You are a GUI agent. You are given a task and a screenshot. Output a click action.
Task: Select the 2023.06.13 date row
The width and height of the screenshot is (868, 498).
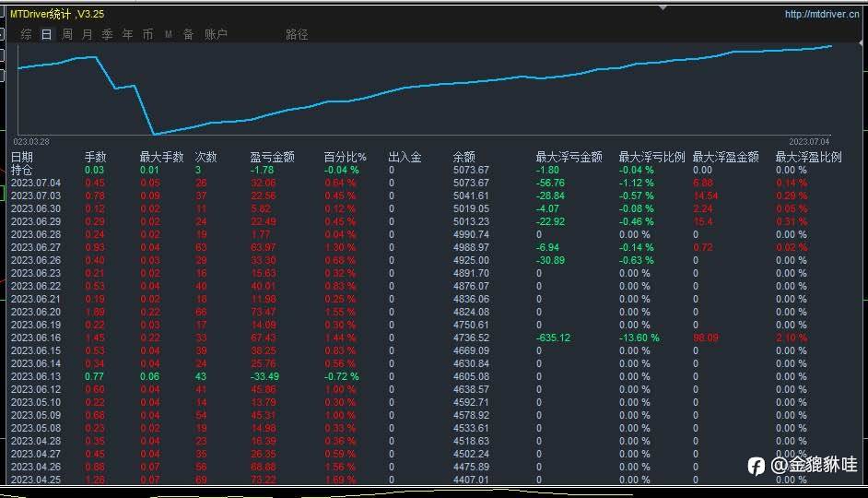[x=35, y=376]
